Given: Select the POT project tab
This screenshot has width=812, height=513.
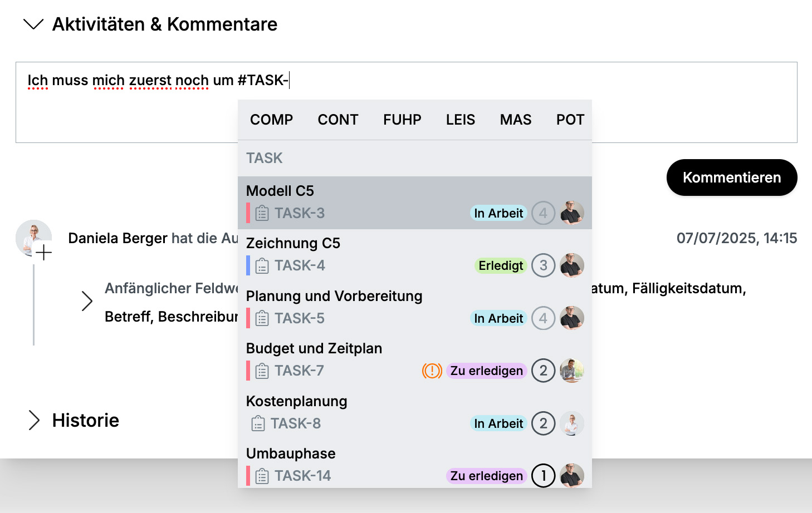Looking at the screenshot, I should pos(570,120).
